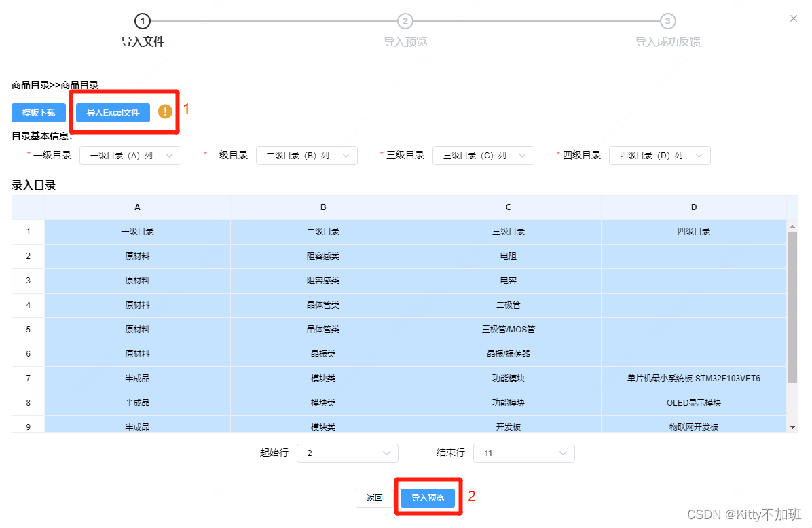Click the scroll-down arrow of table scrollbar

point(792,427)
